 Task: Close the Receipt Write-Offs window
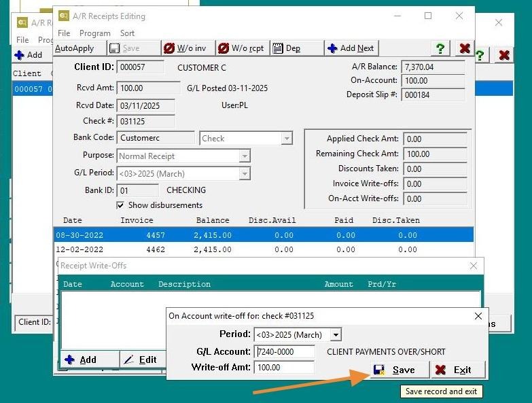[x=474, y=266]
